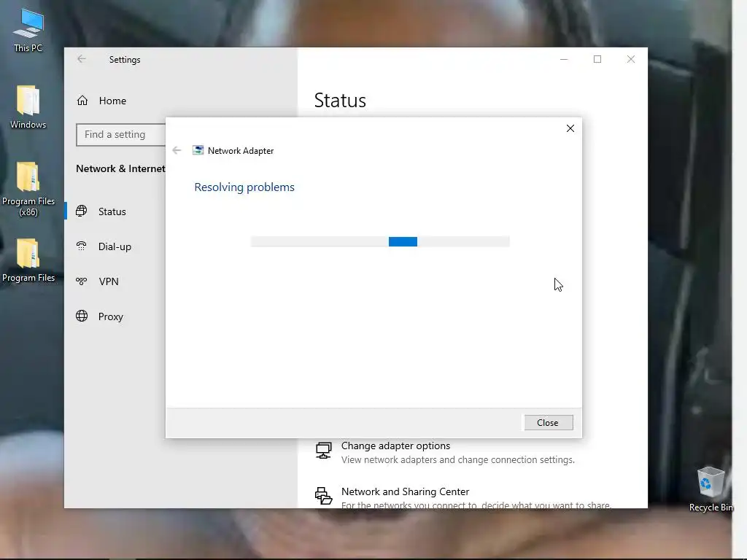747x560 pixels.
Task: Open Network and Sharing Center link
Action: (405, 491)
